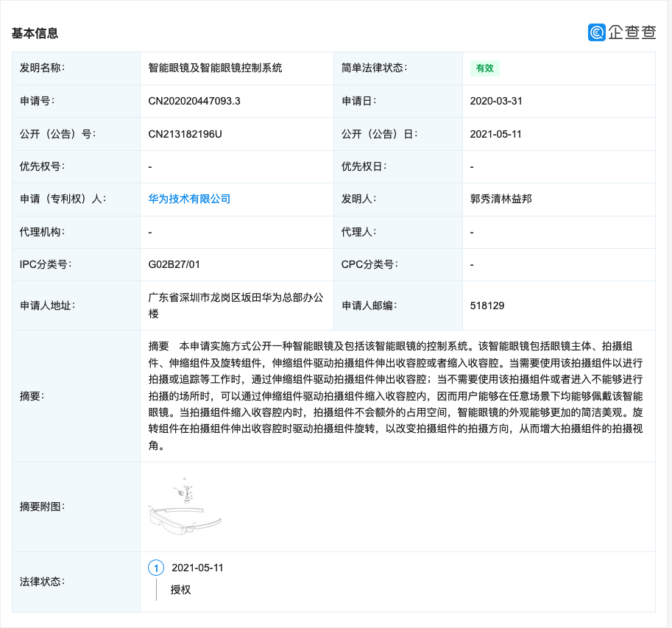
Task: Open the 华为技术有限公司 applicant link
Action: pyautogui.click(x=189, y=199)
